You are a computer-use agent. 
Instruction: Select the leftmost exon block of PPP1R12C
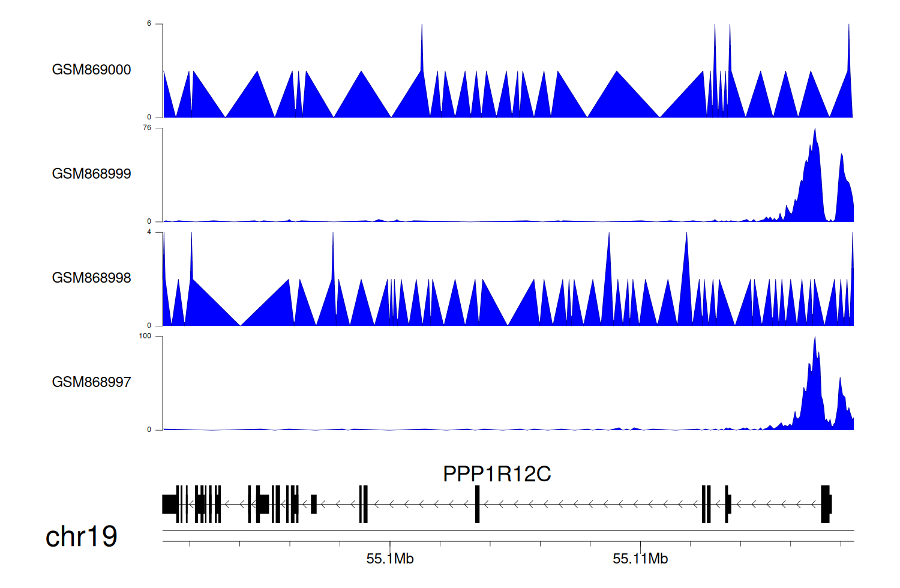(x=169, y=504)
